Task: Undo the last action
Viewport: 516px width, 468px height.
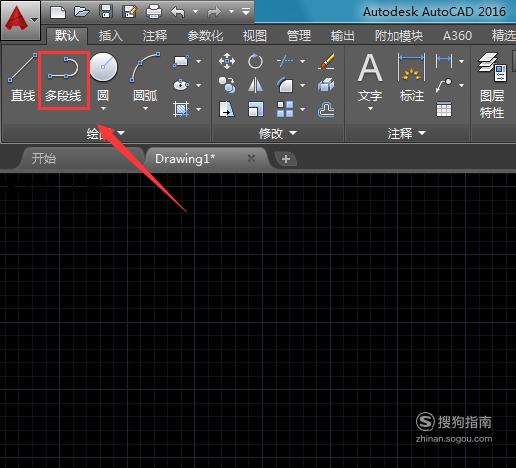Action: pos(178,12)
